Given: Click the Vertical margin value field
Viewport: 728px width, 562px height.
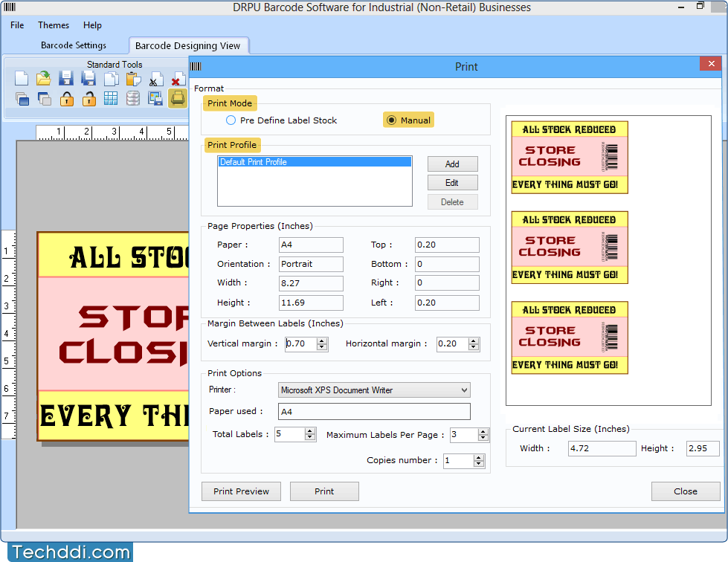Looking at the screenshot, I should [301, 344].
